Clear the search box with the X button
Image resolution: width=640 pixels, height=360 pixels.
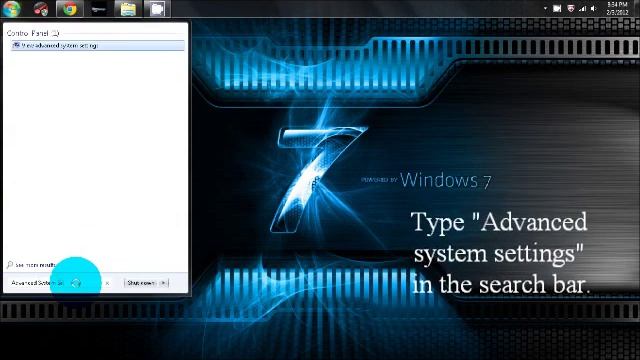(x=107, y=283)
